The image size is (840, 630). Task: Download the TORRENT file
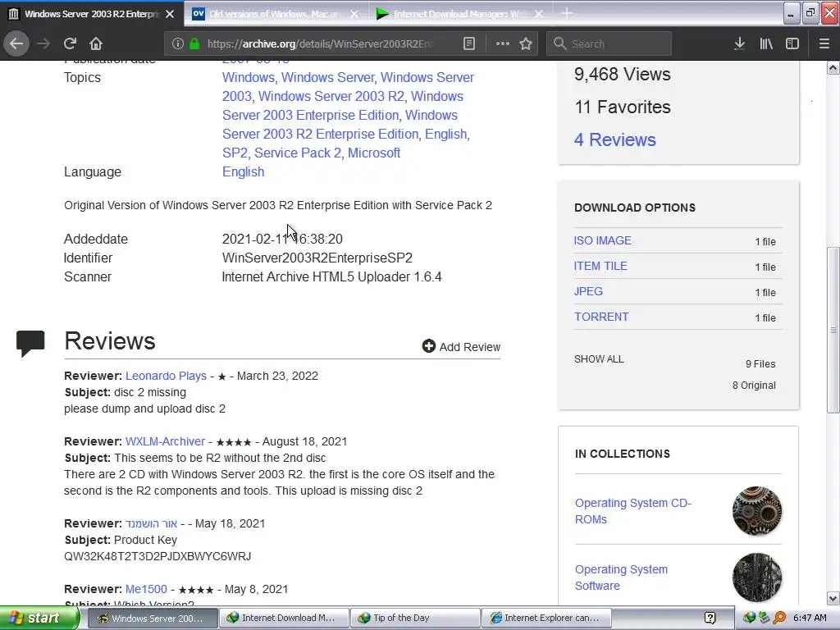pyautogui.click(x=601, y=317)
